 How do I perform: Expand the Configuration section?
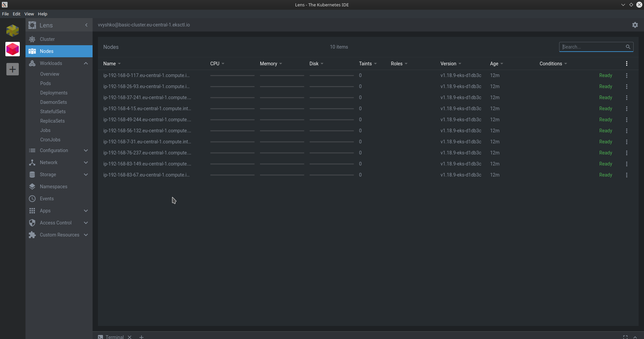[86, 150]
